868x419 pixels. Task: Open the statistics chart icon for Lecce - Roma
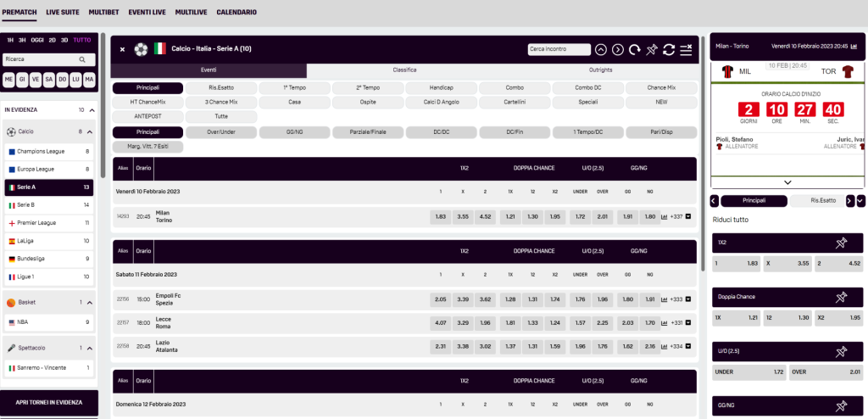665,322
